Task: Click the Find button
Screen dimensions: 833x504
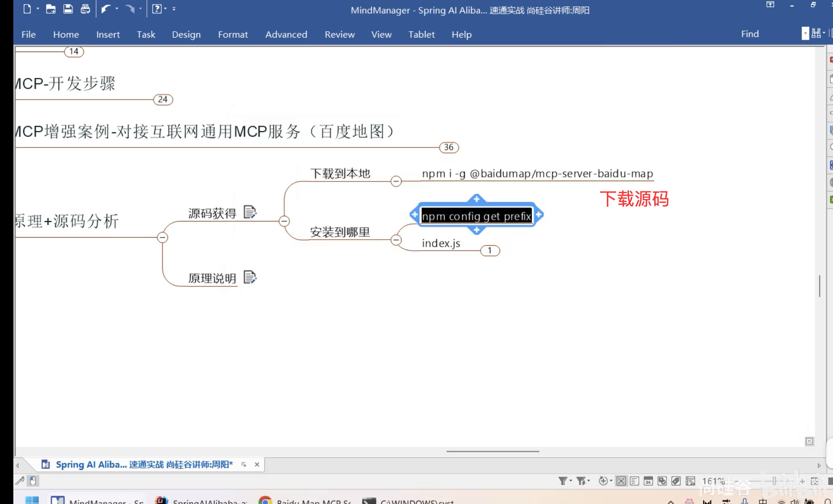Action: (x=750, y=34)
